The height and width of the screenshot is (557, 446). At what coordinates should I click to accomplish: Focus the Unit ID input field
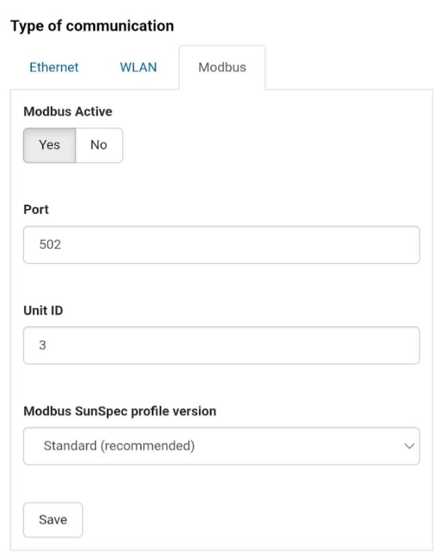coord(222,345)
